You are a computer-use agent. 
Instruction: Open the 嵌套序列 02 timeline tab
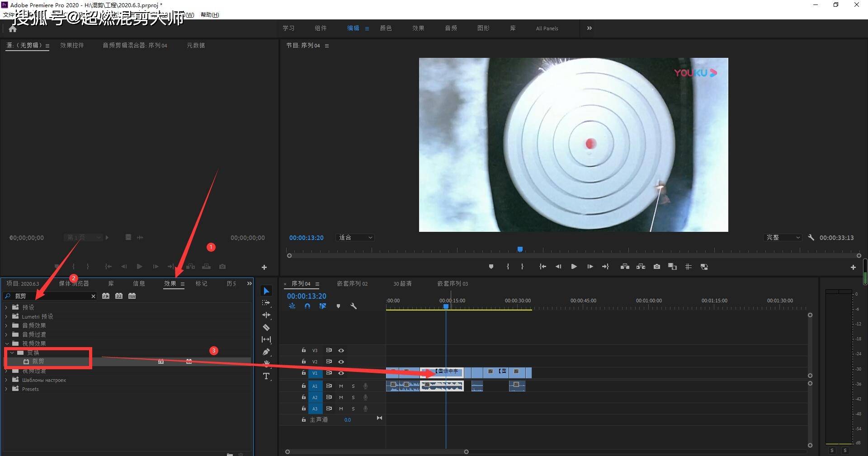tap(352, 283)
